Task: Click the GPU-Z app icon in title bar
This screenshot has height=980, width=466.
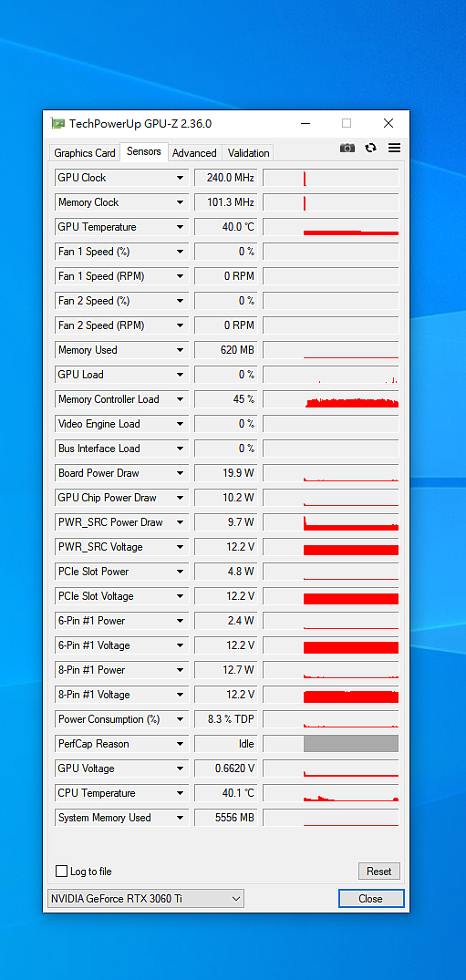Action: pyautogui.click(x=57, y=123)
